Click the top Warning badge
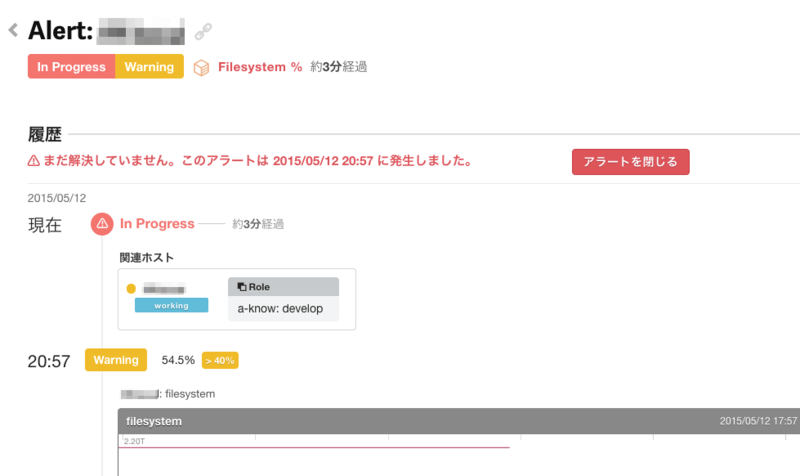The height and width of the screenshot is (476, 800). coord(149,66)
